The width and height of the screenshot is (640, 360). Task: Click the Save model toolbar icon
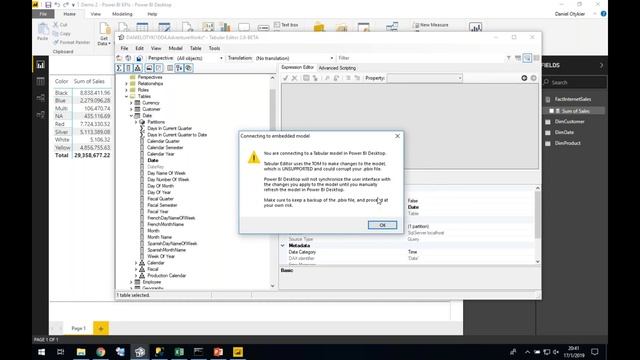click(139, 58)
